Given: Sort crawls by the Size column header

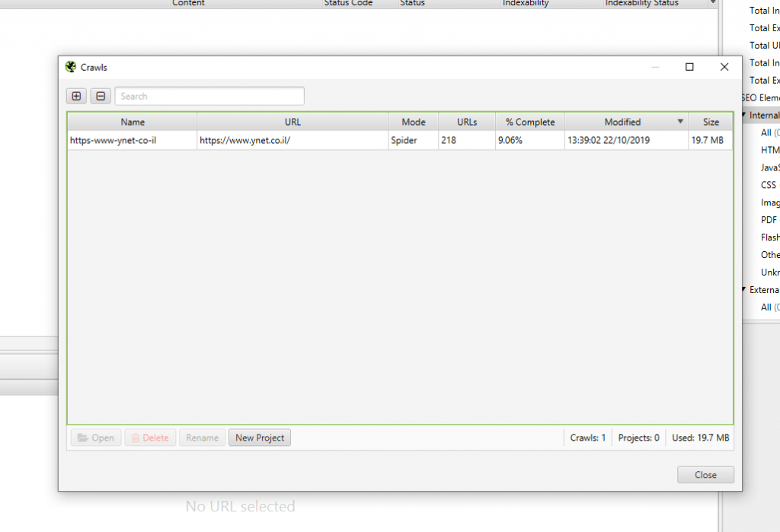Looking at the screenshot, I should click(x=711, y=122).
